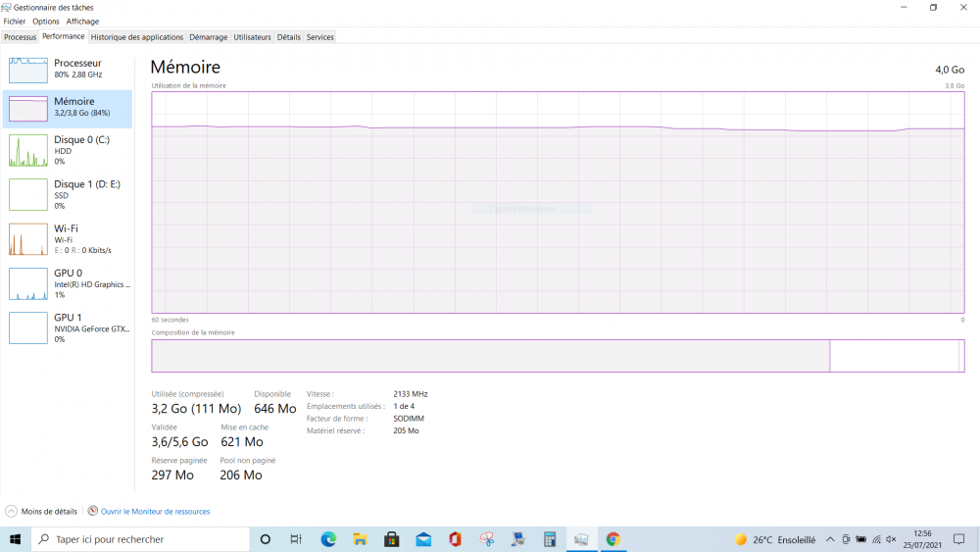Open the Windows Start menu
The width and height of the screenshot is (980, 552).
(15, 539)
